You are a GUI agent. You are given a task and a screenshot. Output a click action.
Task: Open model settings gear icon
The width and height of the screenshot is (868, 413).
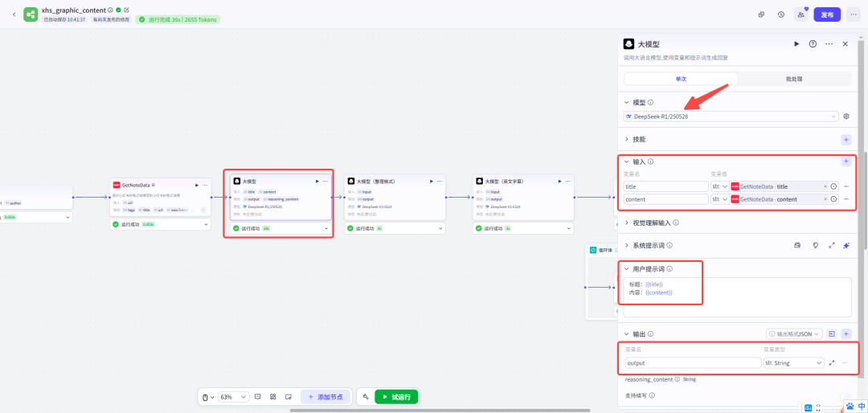pyautogui.click(x=845, y=117)
